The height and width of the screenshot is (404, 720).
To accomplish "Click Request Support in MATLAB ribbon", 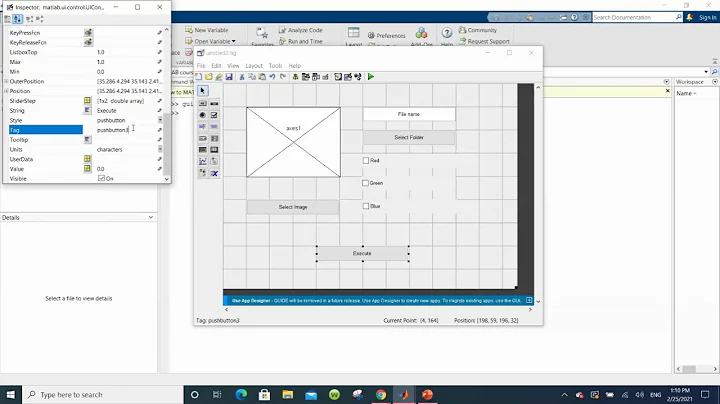I will 484,41.
